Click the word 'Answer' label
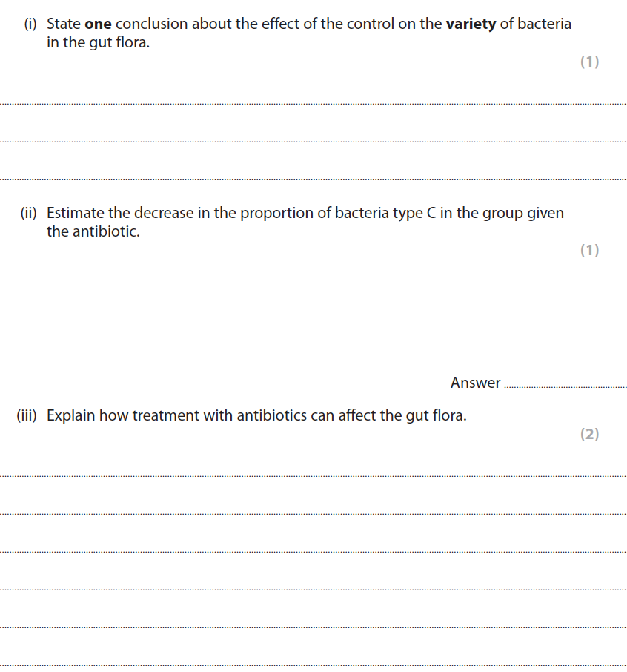627x672 pixels. click(475, 383)
